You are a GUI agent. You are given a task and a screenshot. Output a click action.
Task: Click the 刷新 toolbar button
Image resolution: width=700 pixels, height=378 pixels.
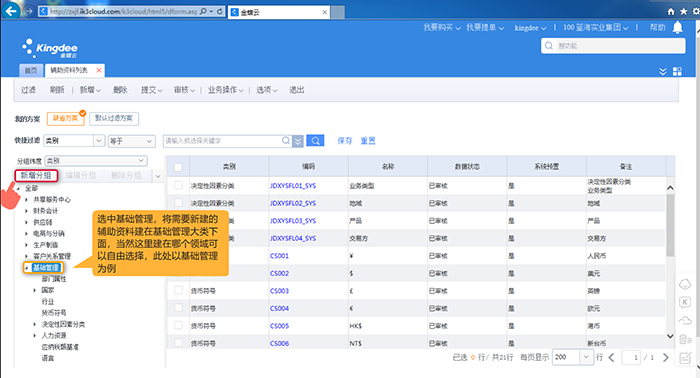click(57, 90)
